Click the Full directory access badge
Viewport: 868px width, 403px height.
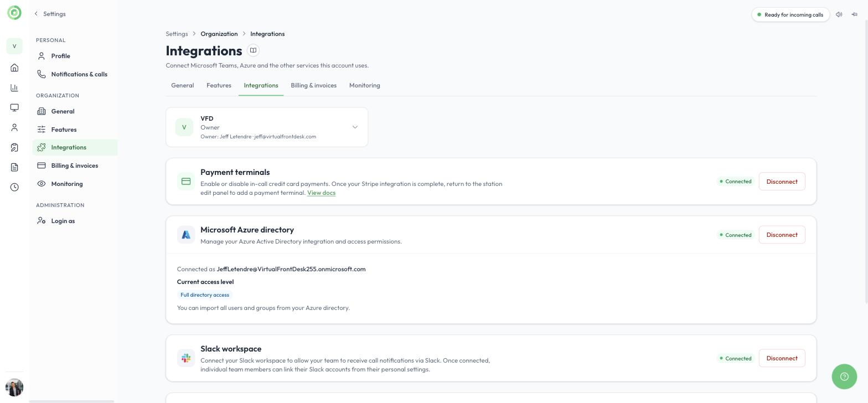tap(205, 295)
